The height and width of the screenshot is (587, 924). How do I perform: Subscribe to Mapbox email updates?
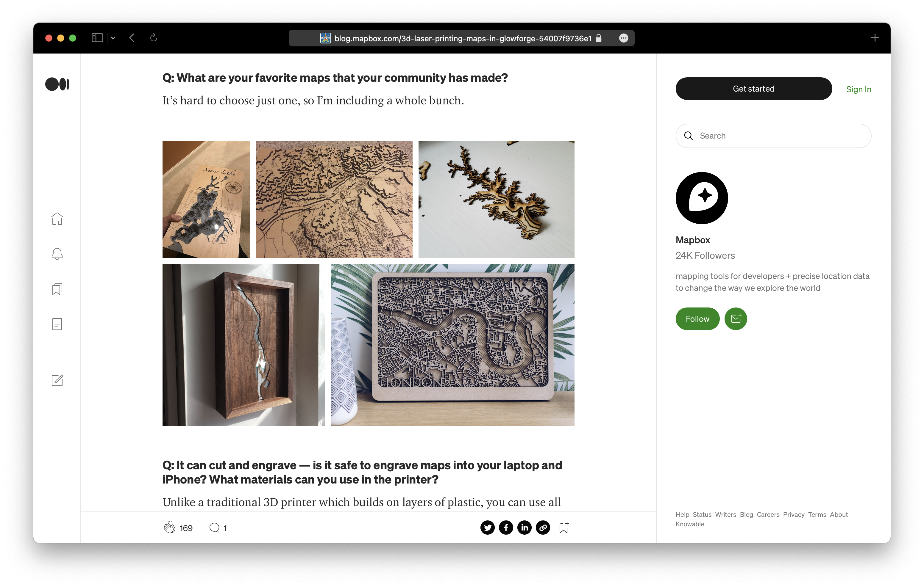(x=736, y=318)
